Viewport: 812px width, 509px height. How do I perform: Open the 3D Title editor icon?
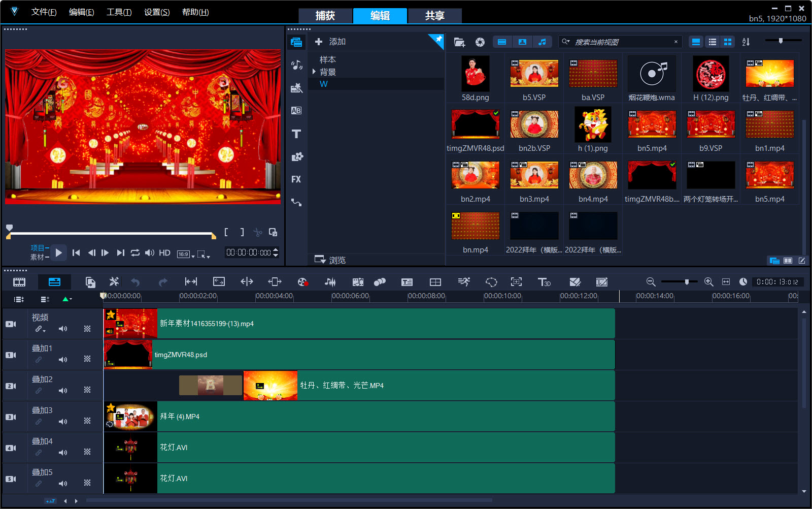(x=544, y=282)
